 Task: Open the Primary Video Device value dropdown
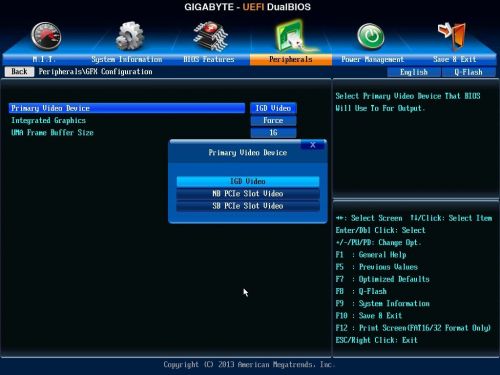pos(273,108)
